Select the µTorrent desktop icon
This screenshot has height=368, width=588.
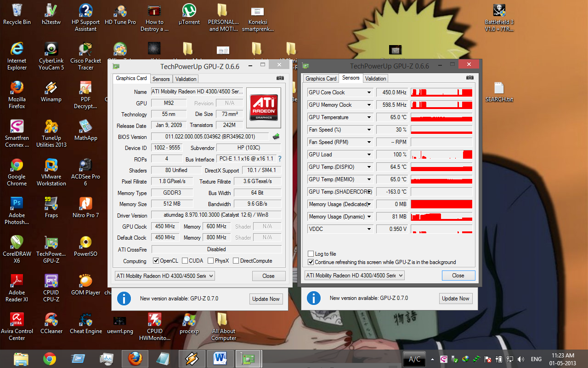[189, 15]
